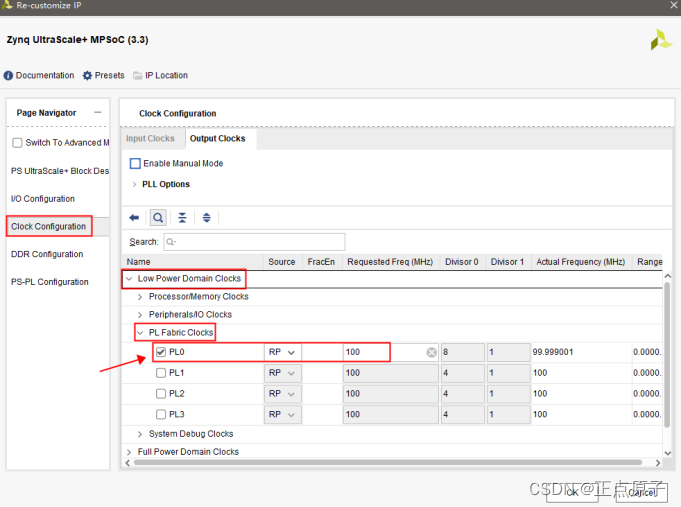The width and height of the screenshot is (681, 507).
Task: Click the expand all toolbar icon
Action: click(x=207, y=218)
